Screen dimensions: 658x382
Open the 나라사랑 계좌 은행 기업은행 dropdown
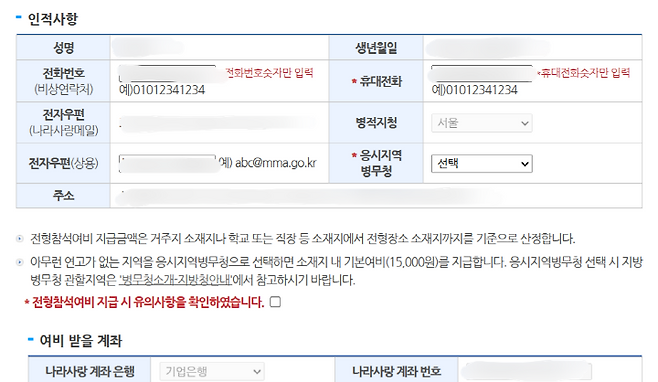(212, 372)
